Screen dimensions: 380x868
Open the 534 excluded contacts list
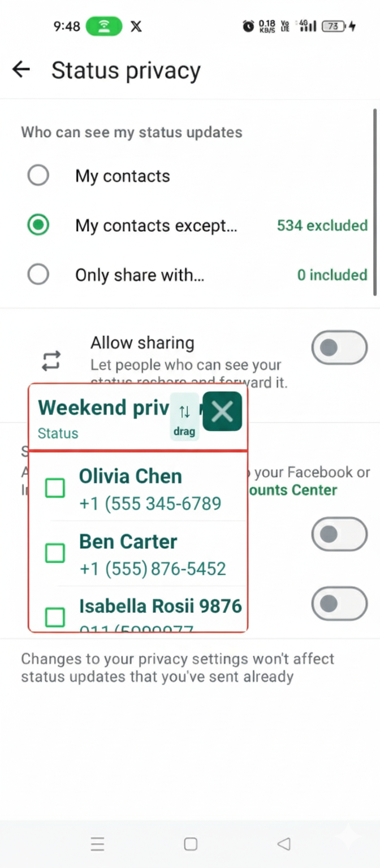[321, 225]
